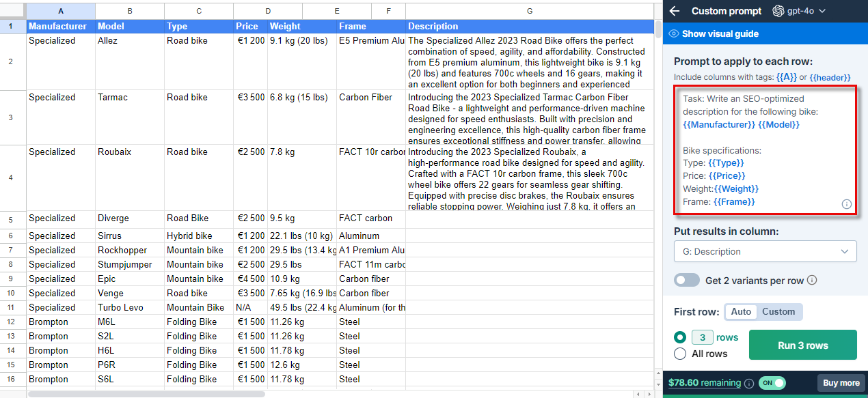The height and width of the screenshot is (398, 868).
Task: Click the '€4 500' price cell
Action: coord(250,279)
